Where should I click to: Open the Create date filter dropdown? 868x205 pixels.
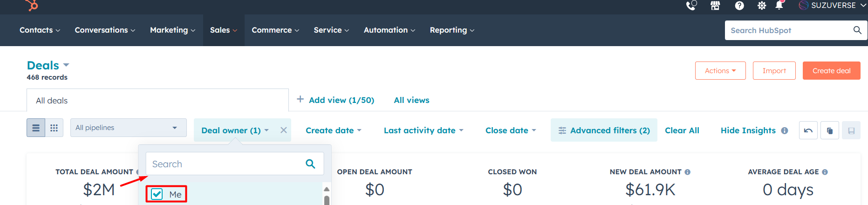[333, 130]
